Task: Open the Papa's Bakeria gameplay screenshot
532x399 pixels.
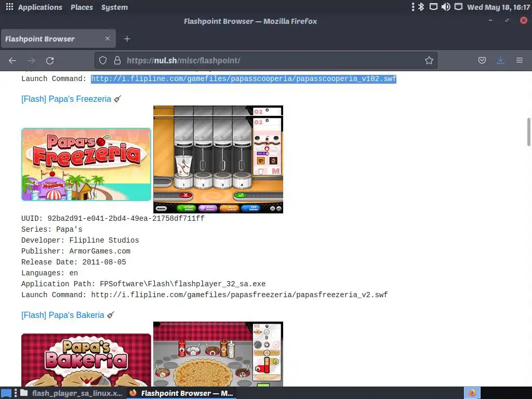Action: [218, 354]
